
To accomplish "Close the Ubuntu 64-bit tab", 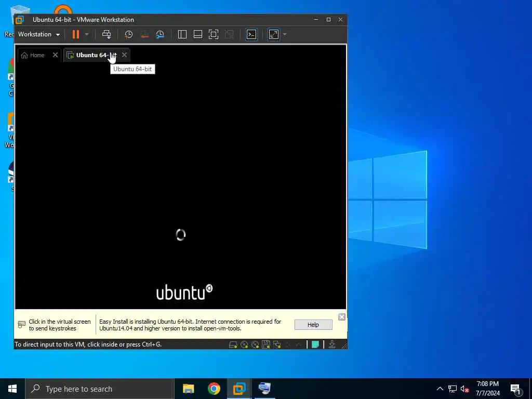I will (x=125, y=55).
